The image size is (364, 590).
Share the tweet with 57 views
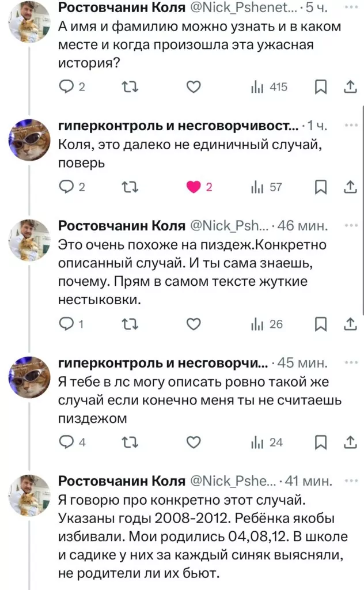(x=350, y=187)
